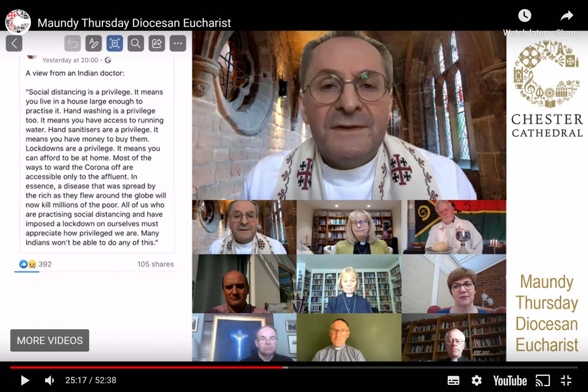This screenshot has height=392, width=588.
Task: Click the 392 reactions count
Action: pyautogui.click(x=45, y=264)
